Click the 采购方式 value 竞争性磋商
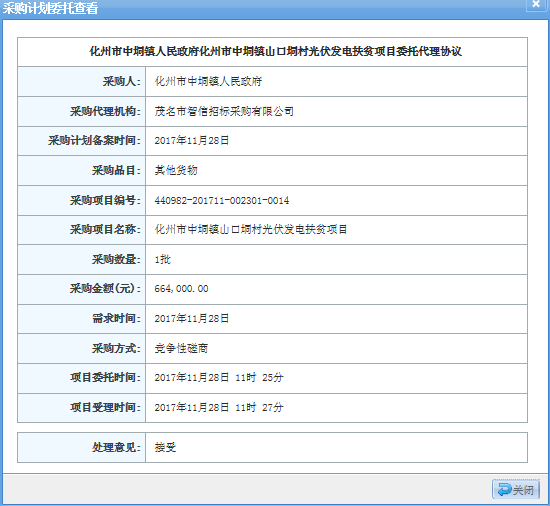 tap(181, 348)
